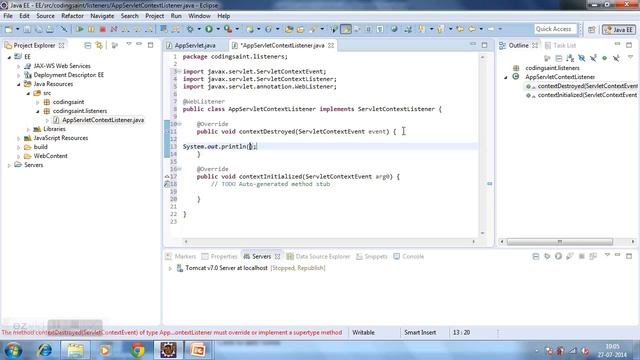The width and height of the screenshot is (640, 360).
Task: Toggle Mark Occurrences highlighted toolbar icon
Action: click(346, 29)
